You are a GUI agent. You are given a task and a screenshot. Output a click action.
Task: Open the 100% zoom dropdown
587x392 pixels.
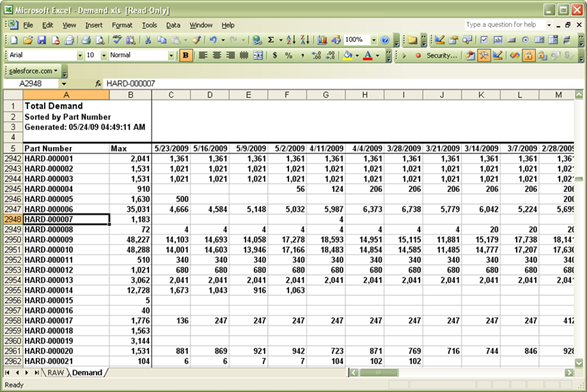[374, 40]
